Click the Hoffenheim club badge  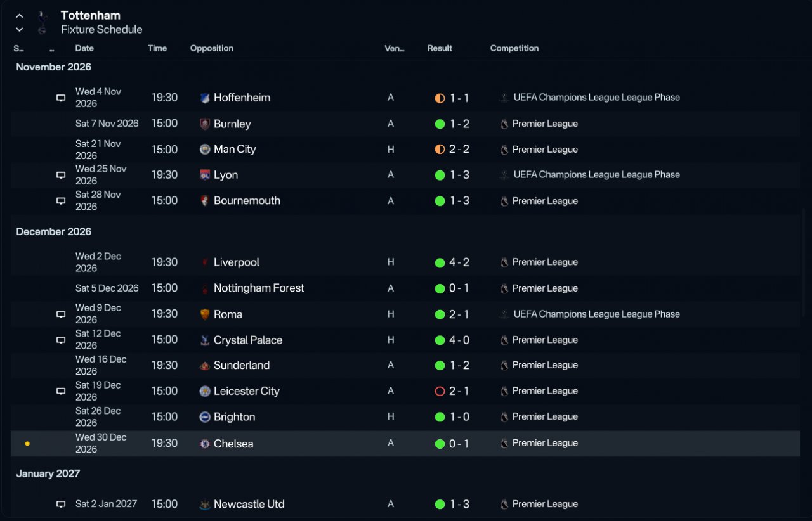tap(205, 98)
